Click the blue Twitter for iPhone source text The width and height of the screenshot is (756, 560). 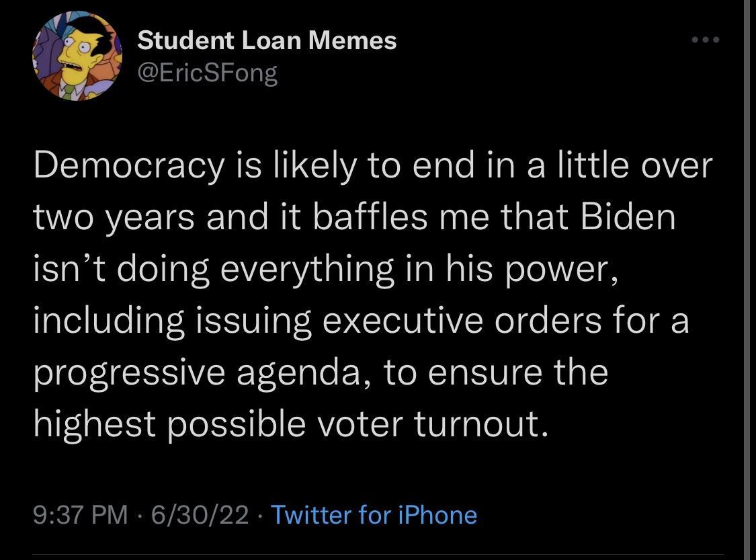(x=374, y=515)
